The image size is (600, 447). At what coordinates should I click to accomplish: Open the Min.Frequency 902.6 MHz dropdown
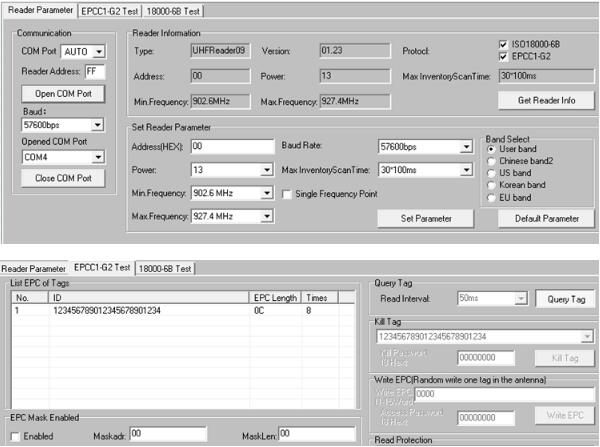(266, 194)
